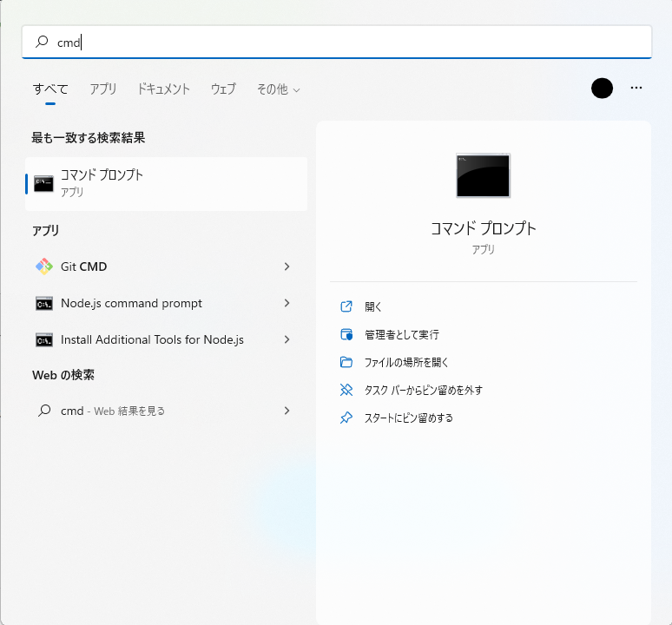Expand Install Additional Tools for Node.js chevron

pos(287,339)
